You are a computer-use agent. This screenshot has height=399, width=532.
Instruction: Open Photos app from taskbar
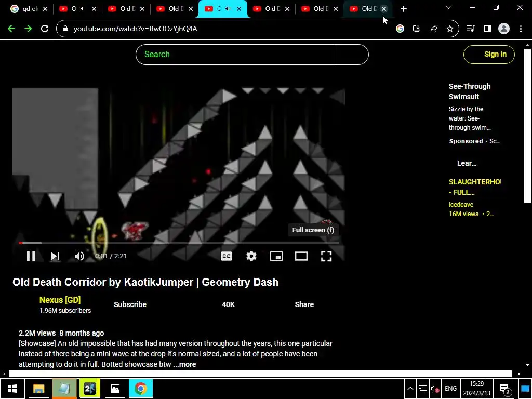point(115,389)
